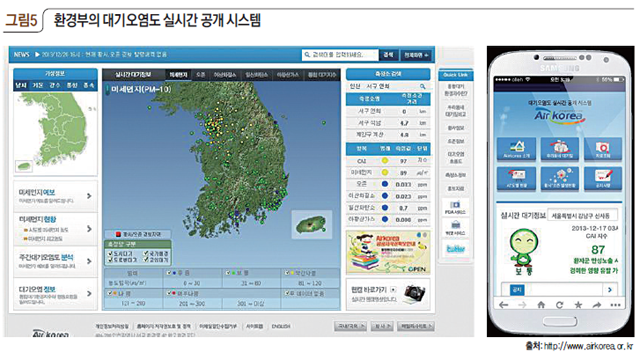Click the top search input field

[x=340, y=54]
